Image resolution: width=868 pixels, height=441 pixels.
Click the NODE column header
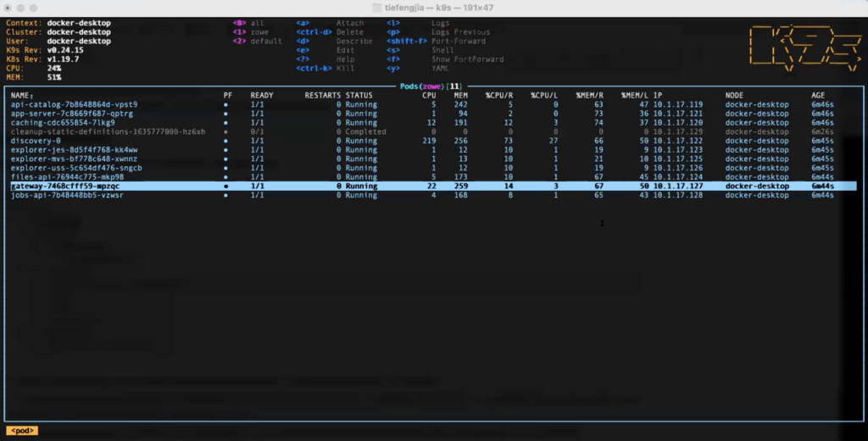[735, 95]
